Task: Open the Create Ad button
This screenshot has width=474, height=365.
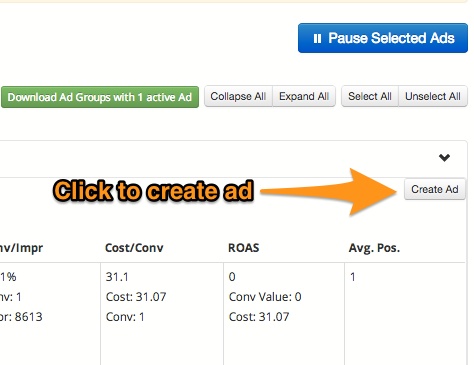Action: [435, 189]
